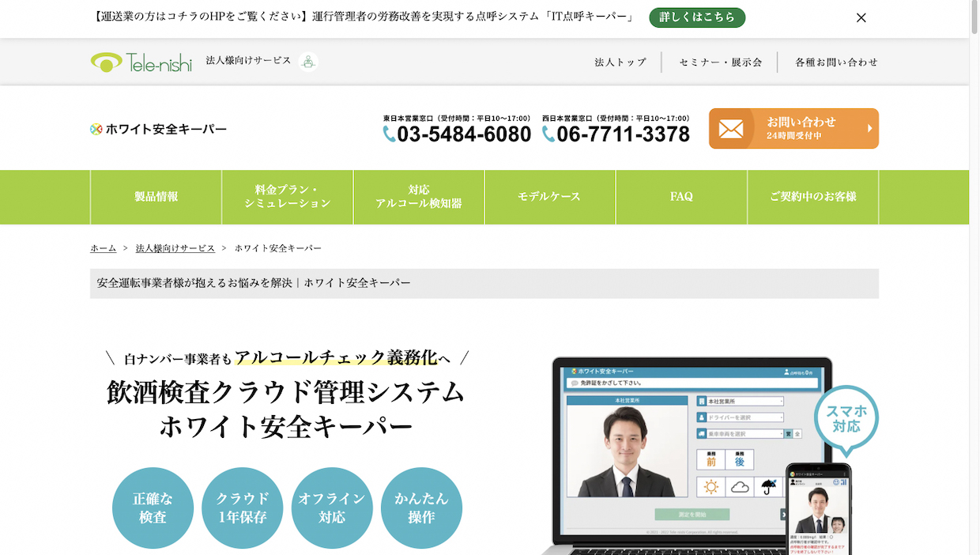The width and height of the screenshot is (980, 555).
Task: Click phone icon beside 03-5484-6080
Action: click(x=389, y=134)
